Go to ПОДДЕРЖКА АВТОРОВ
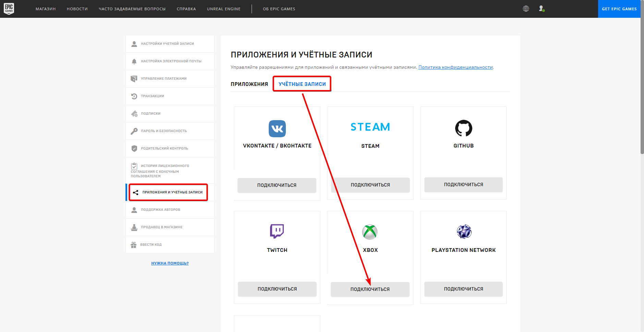This screenshot has height=332, width=644. [170, 210]
